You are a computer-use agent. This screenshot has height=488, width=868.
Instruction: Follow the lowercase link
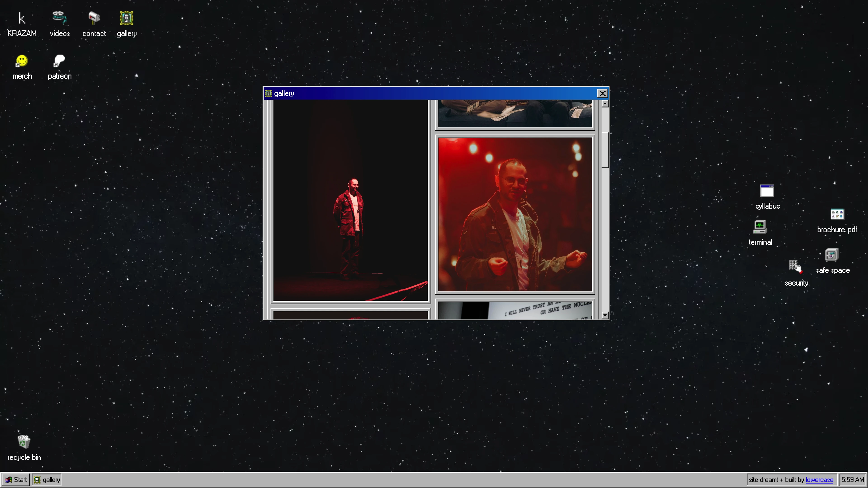tap(819, 480)
